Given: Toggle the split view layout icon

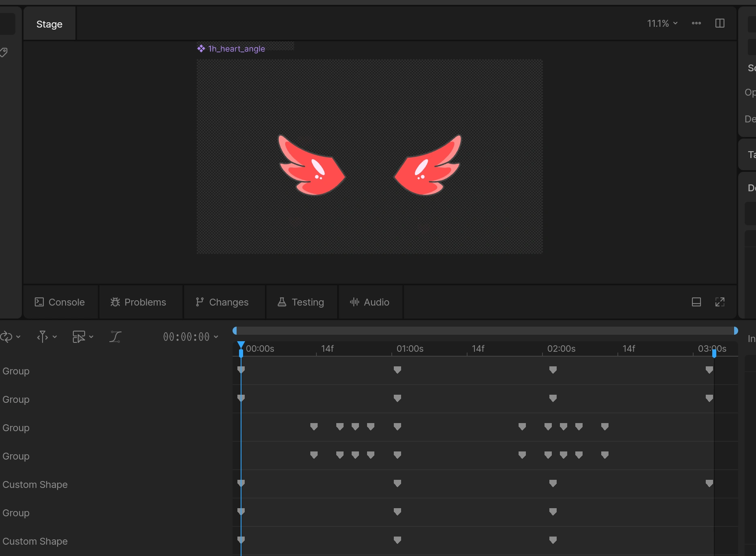Looking at the screenshot, I should 720,23.
